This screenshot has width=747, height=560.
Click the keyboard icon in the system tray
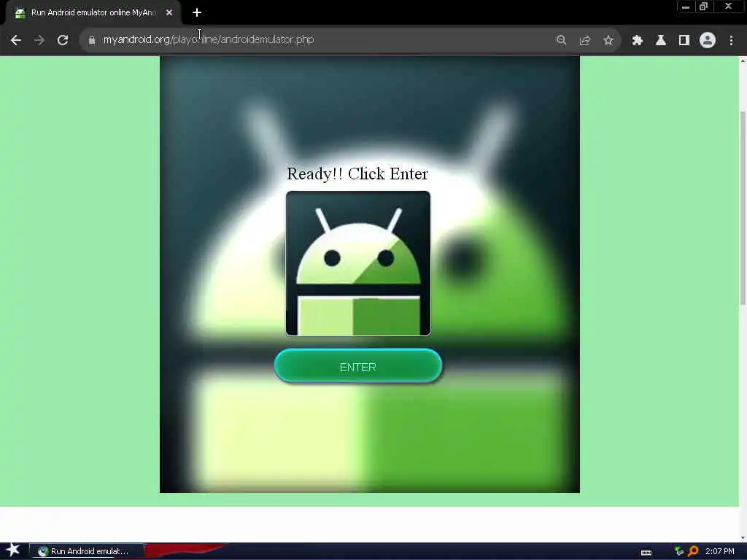646,553
